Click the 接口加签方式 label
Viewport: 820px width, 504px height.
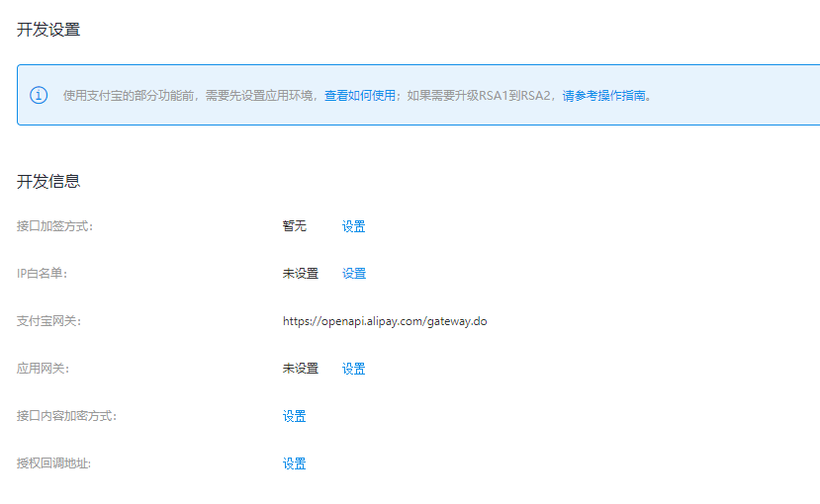[x=55, y=226]
